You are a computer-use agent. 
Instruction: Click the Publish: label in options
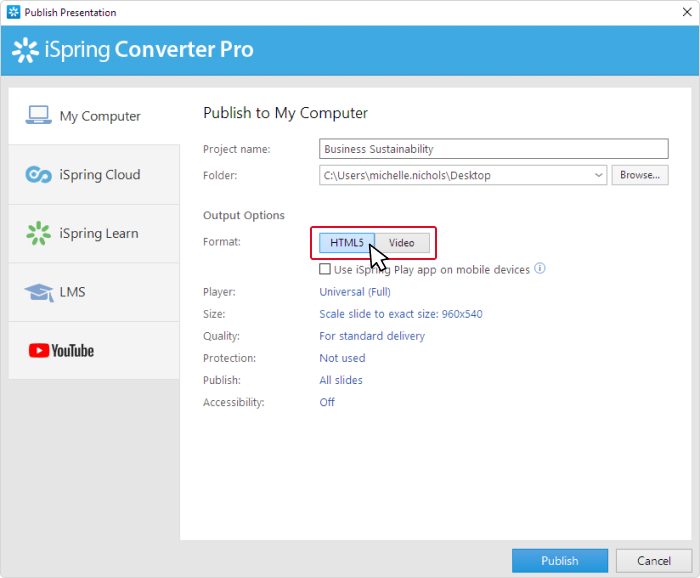coord(222,380)
